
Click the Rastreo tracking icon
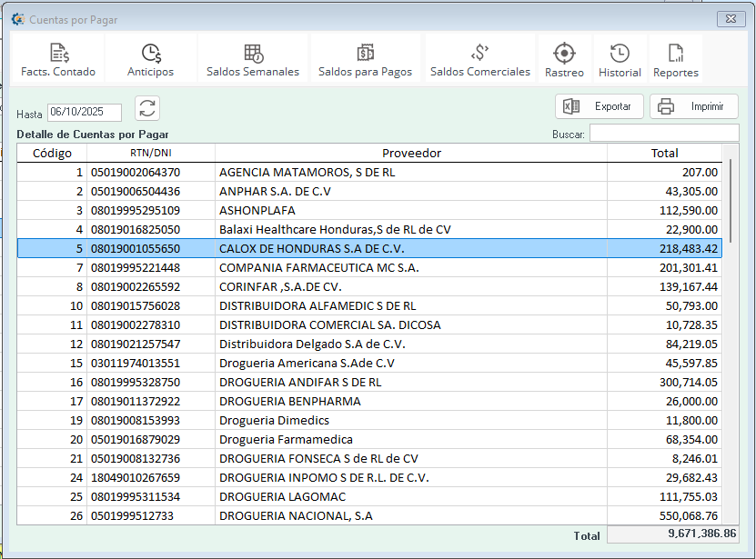(564, 60)
